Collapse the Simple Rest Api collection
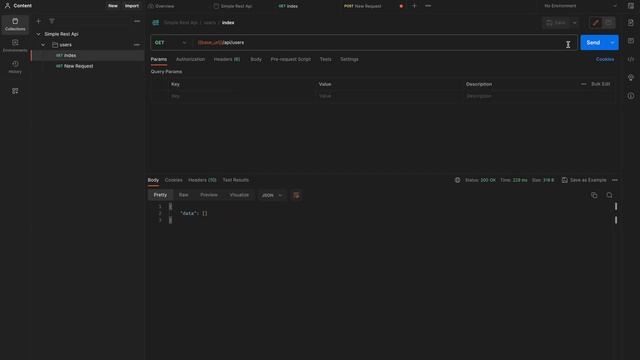 39,34
